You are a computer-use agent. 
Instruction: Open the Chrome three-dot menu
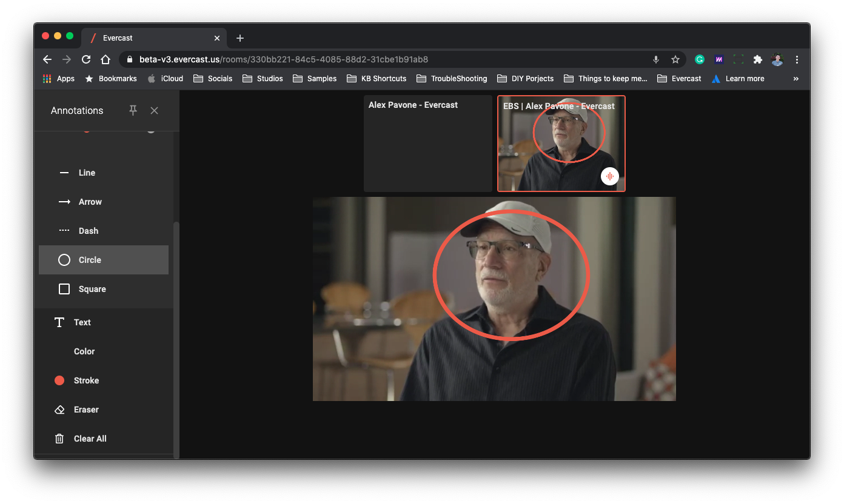[797, 59]
